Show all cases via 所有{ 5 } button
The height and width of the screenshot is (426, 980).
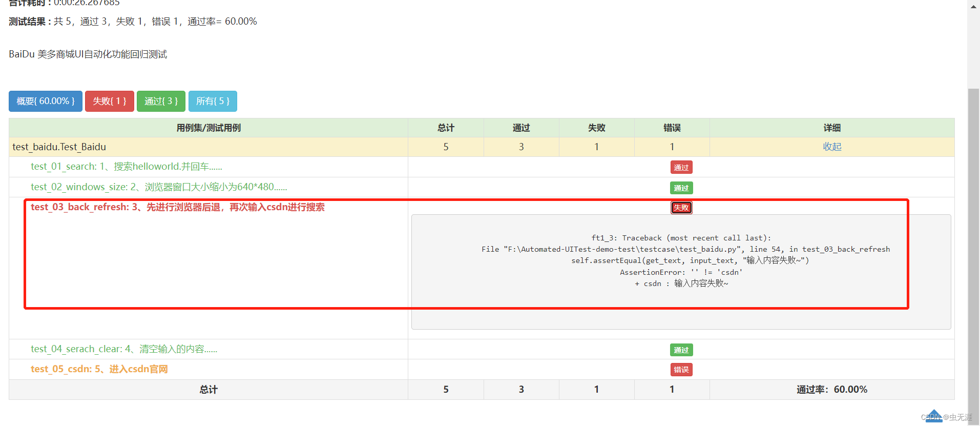213,101
